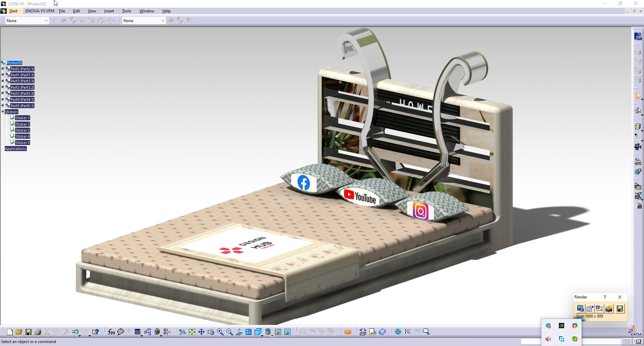Screen dimensions: 644x346
Task: Open the NVIDIA tray icon
Action: 561,326
